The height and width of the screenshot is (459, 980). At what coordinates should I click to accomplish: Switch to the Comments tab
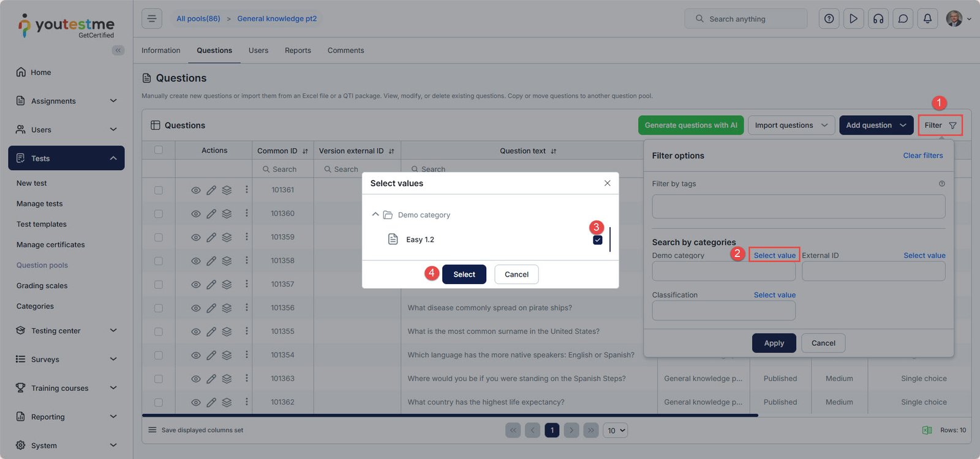pyautogui.click(x=345, y=51)
